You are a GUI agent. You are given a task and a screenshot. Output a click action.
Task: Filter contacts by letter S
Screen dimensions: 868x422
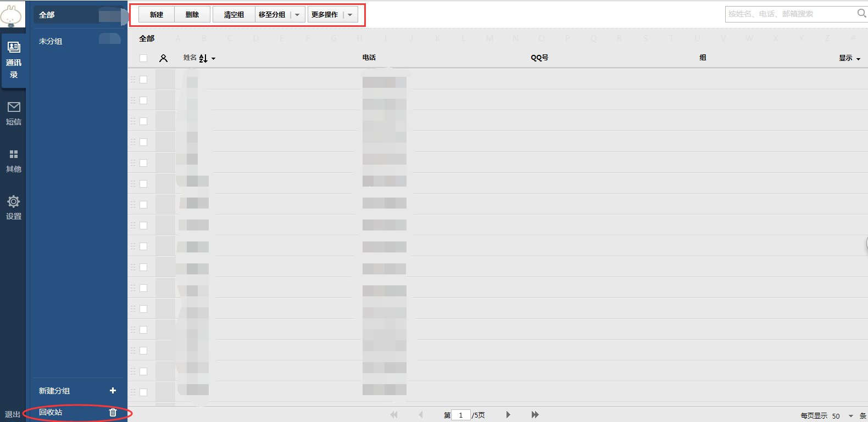click(646, 38)
